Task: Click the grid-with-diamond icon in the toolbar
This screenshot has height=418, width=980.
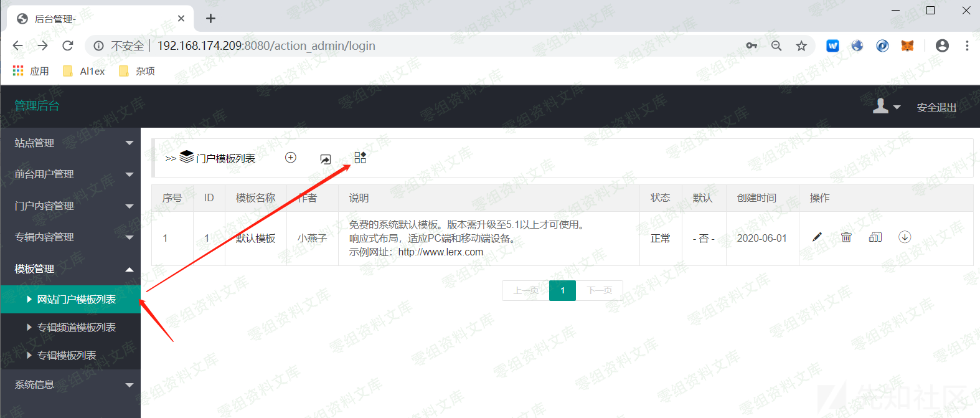Action: point(360,158)
